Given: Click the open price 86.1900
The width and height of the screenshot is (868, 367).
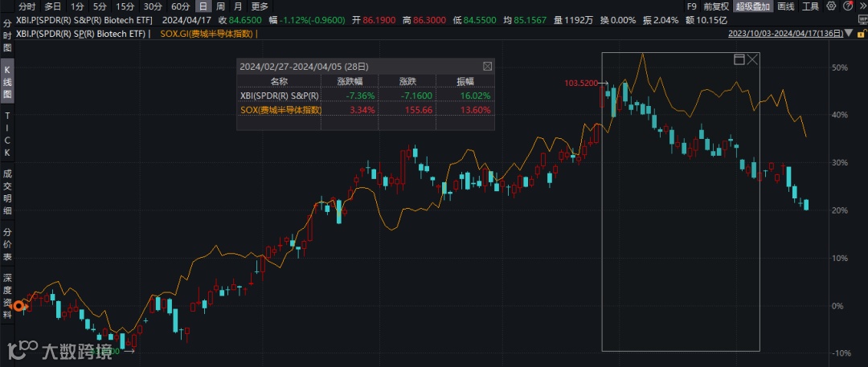Looking at the screenshot, I should pyautogui.click(x=379, y=20).
